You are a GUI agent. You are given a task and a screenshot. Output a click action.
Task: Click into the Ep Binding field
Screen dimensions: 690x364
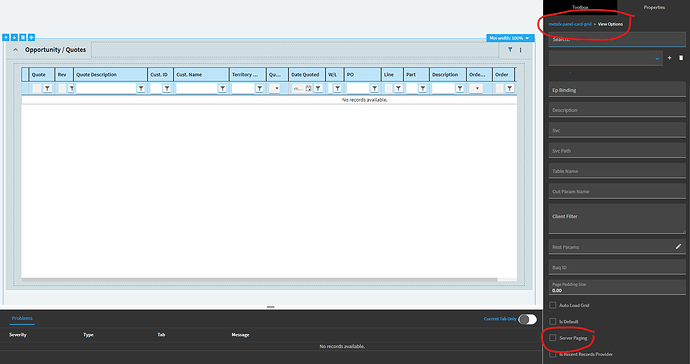pyautogui.click(x=617, y=90)
